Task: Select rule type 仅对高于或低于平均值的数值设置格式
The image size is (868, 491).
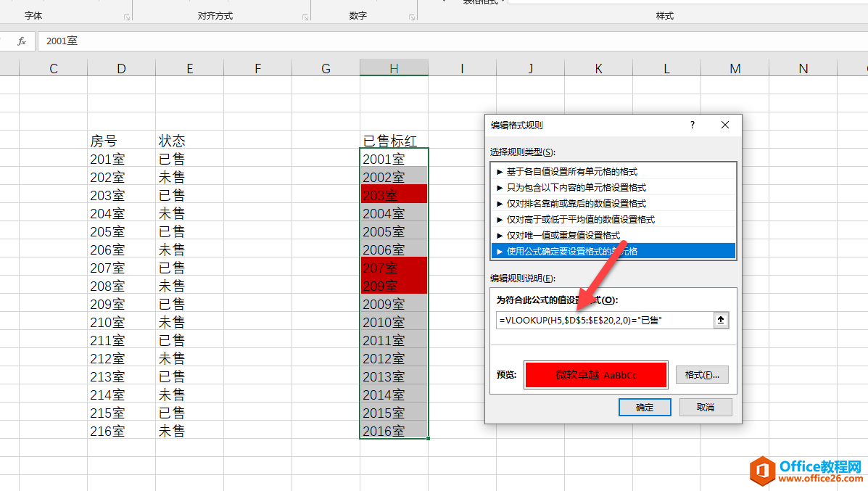Action: 613,220
